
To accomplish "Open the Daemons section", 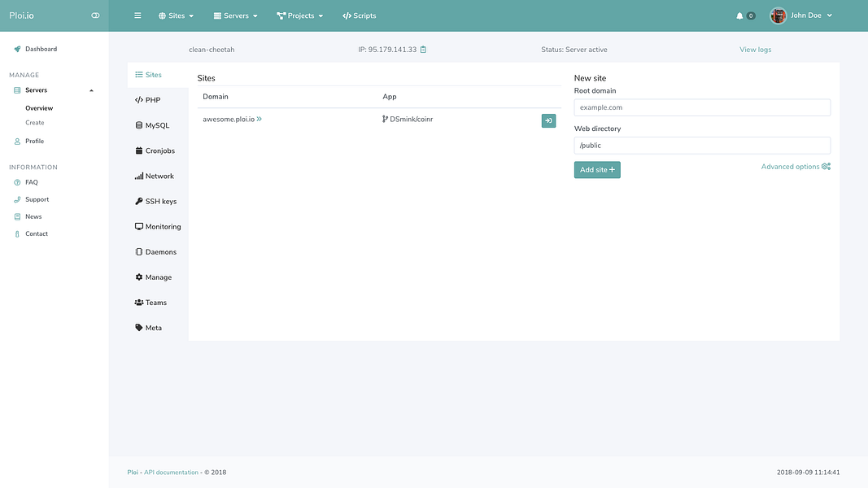I will [x=155, y=251].
